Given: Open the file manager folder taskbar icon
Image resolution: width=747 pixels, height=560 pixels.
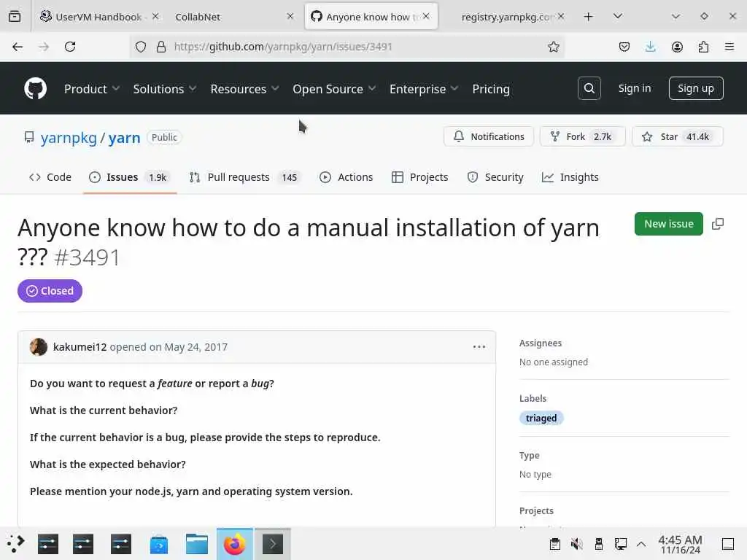Looking at the screenshot, I should [x=197, y=544].
